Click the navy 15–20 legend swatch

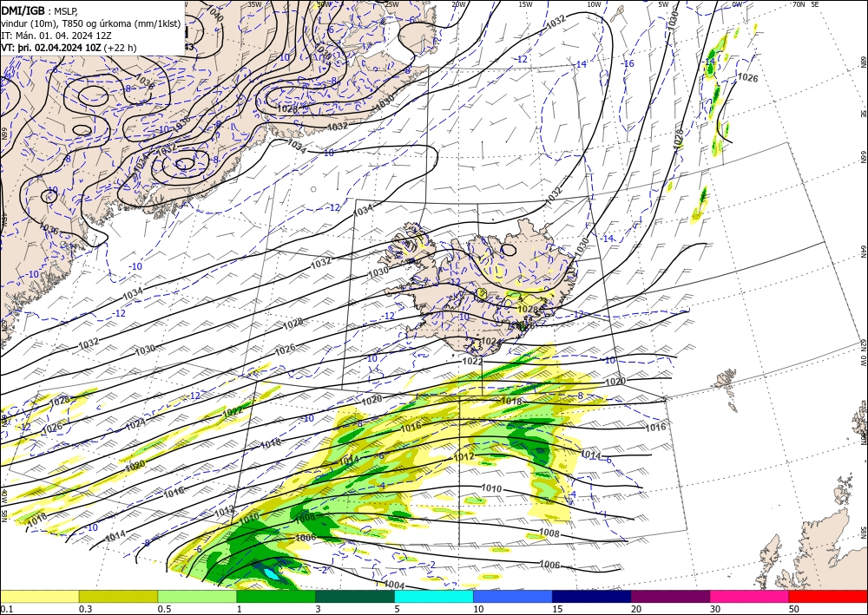coord(592,596)
